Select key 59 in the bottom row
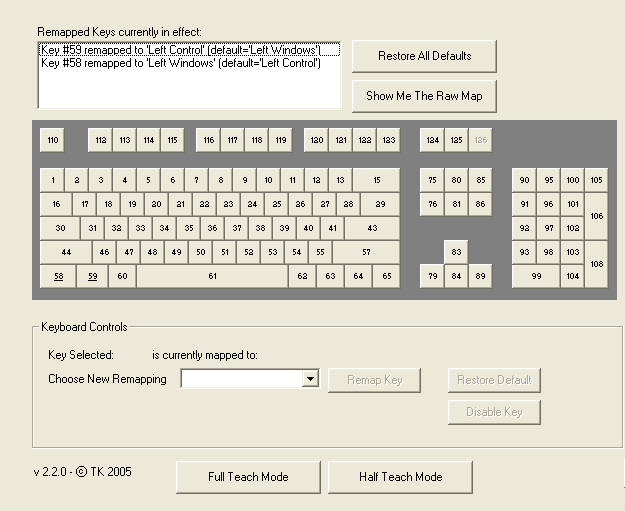The image size is (625, 511). 92,276
